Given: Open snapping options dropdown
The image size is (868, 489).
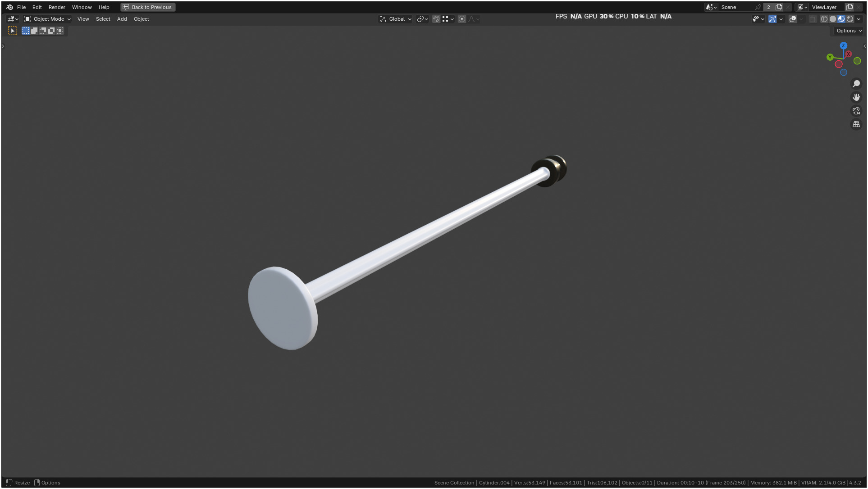Looking at the screenshot, I should 448,19.
